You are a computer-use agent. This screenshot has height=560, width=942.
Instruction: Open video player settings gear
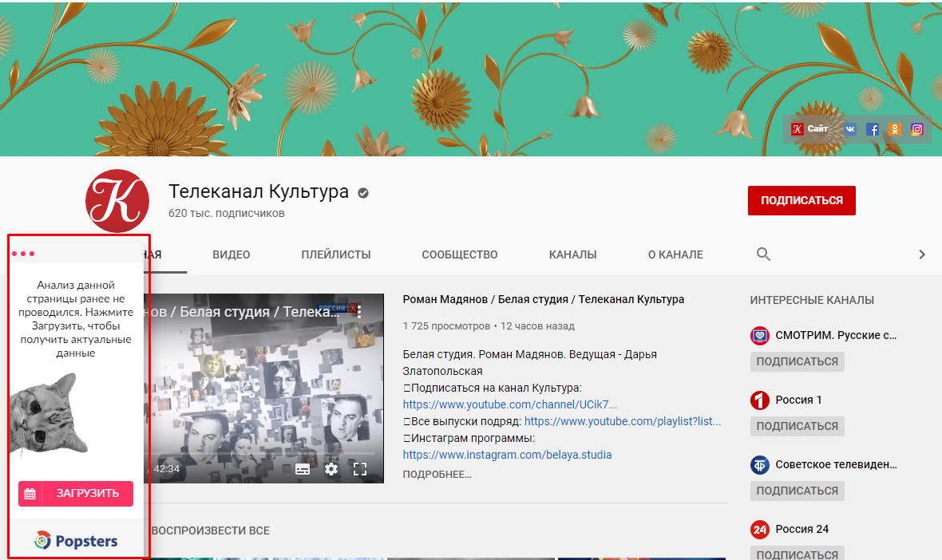[x=331, y=469]
